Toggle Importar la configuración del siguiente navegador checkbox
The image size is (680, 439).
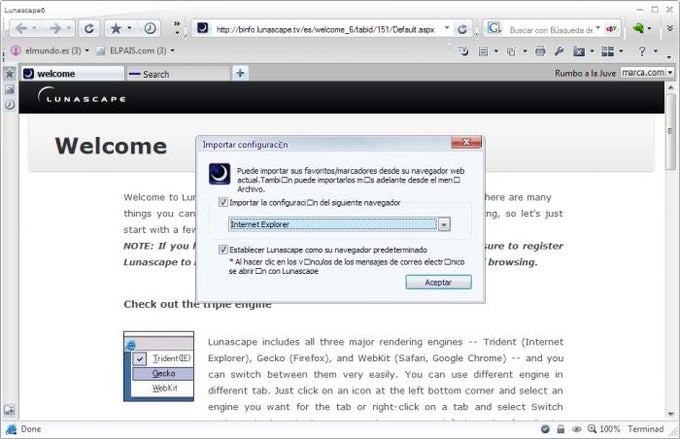(223, 202)
